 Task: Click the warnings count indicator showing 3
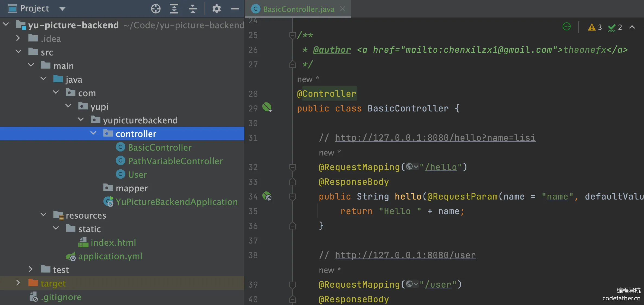(x=595, y=27)
